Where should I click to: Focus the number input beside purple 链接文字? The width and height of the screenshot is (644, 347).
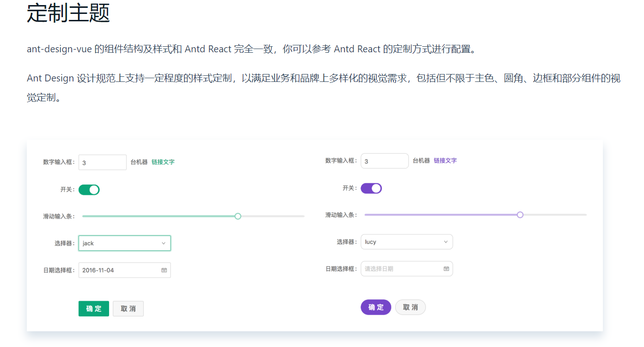tap(385, 161)
